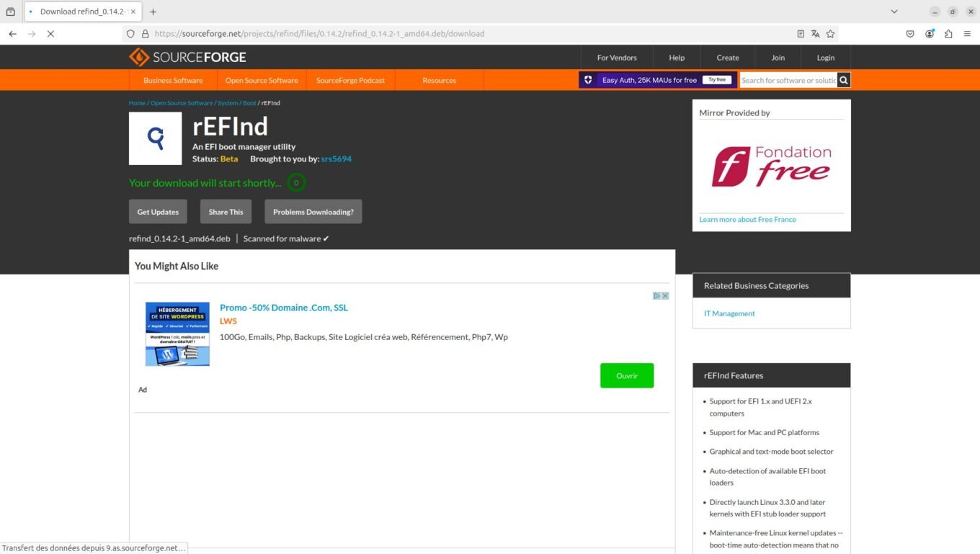Open the Business Software tab

(173, 80)
